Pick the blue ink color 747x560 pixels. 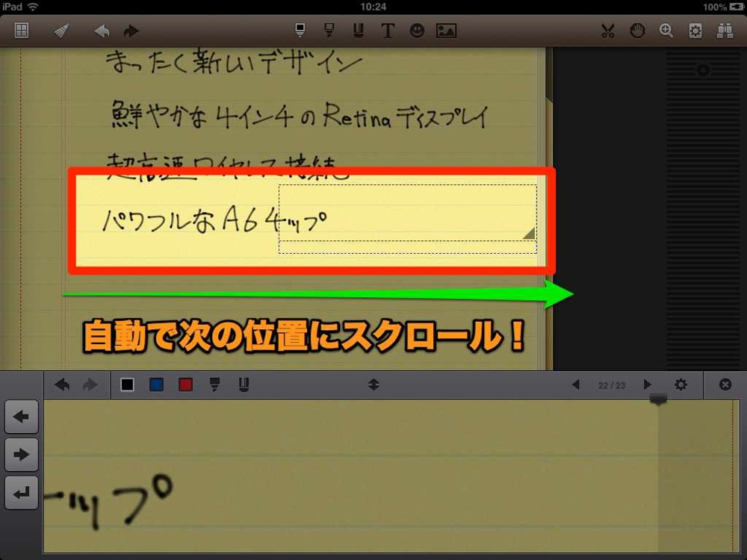[156, 385]
